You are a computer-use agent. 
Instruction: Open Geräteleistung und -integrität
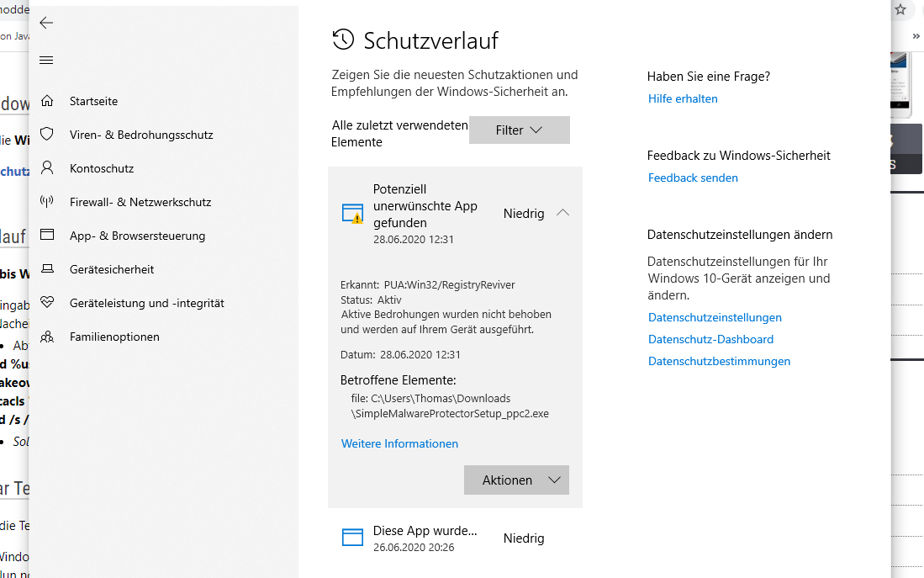147,303
